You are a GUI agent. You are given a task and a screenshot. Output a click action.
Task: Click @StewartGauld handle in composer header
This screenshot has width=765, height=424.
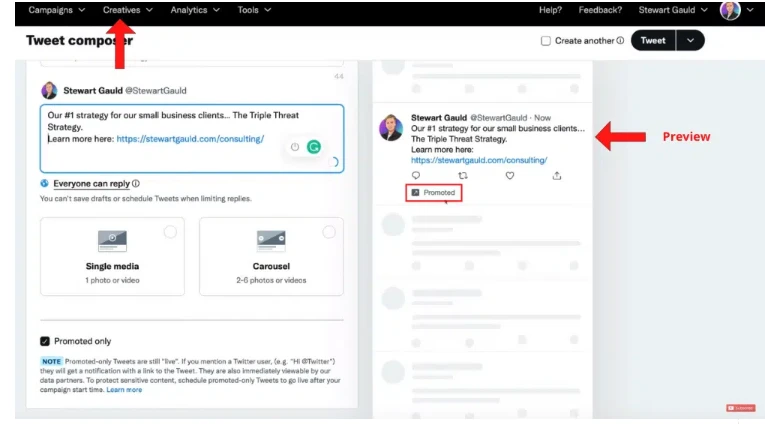156,91
